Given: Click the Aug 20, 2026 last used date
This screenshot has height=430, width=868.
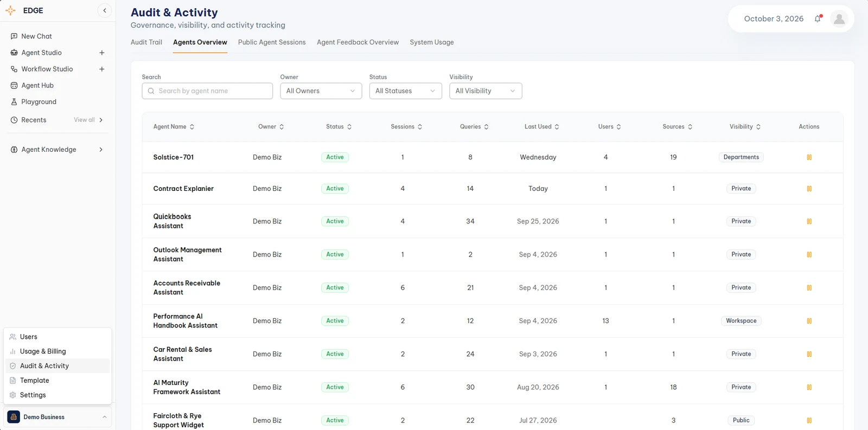Looking at the screenshot, I should [538, 387].
